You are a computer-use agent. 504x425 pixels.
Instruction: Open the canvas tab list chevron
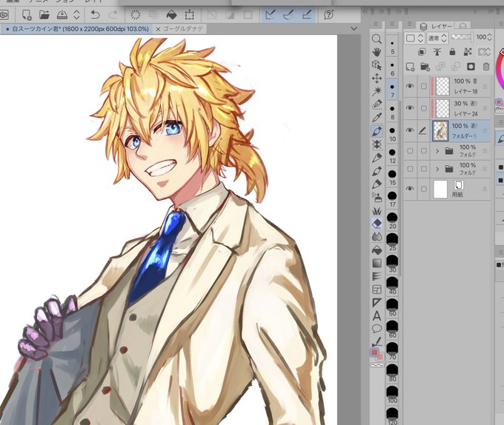[x=354, y=29]
